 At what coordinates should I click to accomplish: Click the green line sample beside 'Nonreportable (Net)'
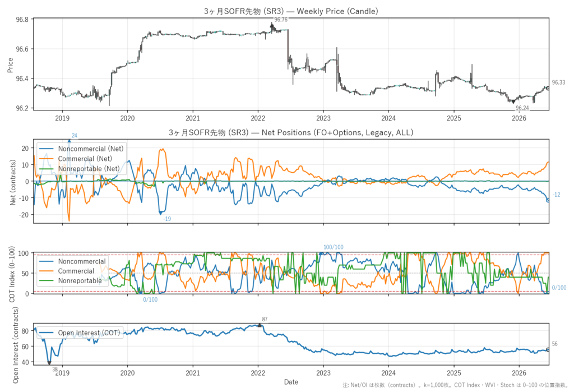coord(47,169)
